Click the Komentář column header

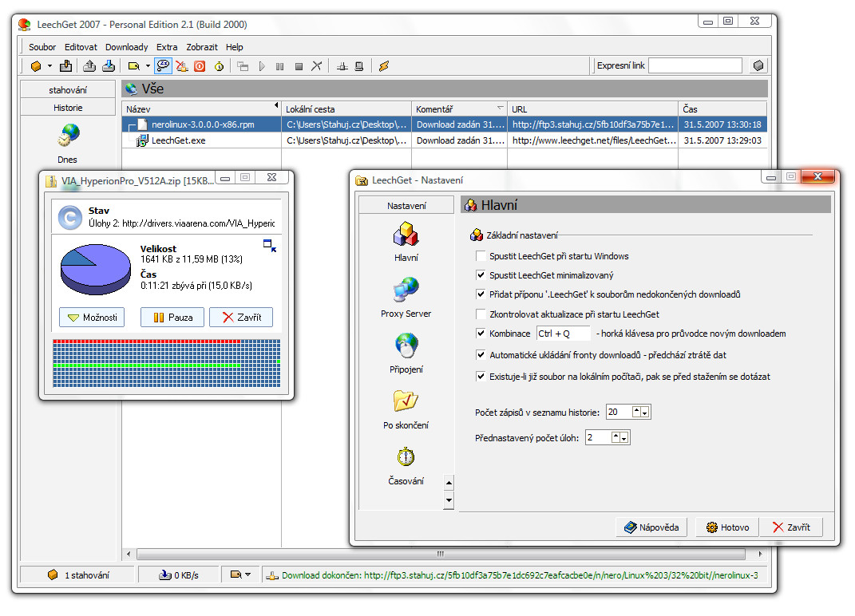point(459,109)
